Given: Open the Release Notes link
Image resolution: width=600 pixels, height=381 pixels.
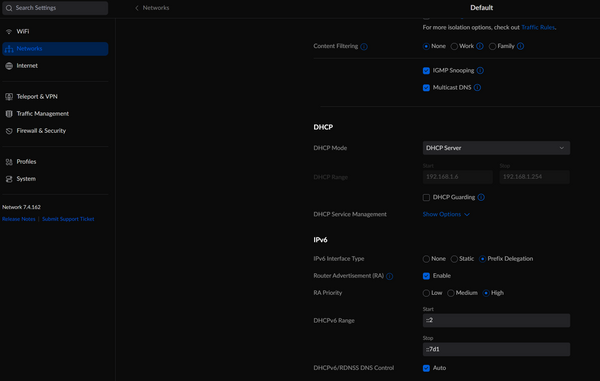Looking at the screenshot, I should 19,219.
